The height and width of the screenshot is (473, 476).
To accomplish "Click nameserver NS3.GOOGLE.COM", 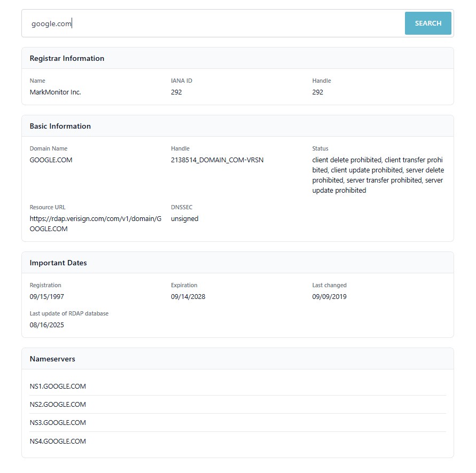I will pyautogui.click(x=58, y=423).
